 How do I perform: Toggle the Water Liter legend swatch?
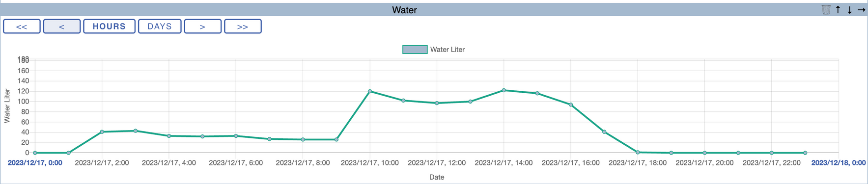click(x=415, y=50)
